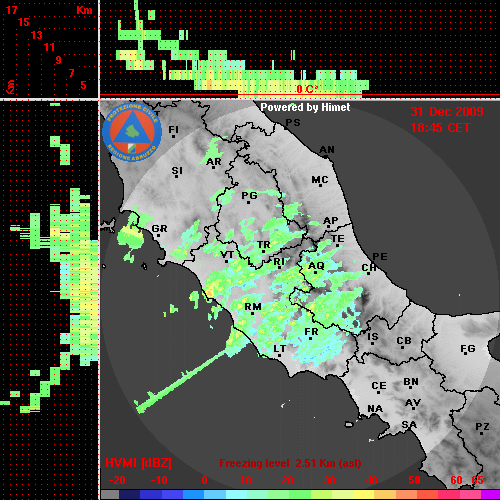500x500 pixels.
Task: Click the MC city label
Action: [x=320, y=180]
